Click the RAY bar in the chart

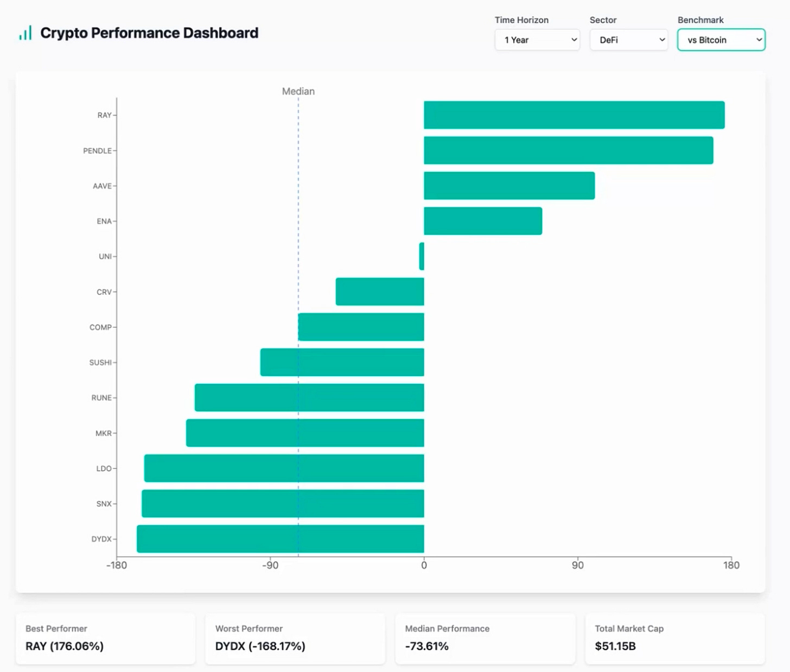pyautogui.click(x=574, y=115)
